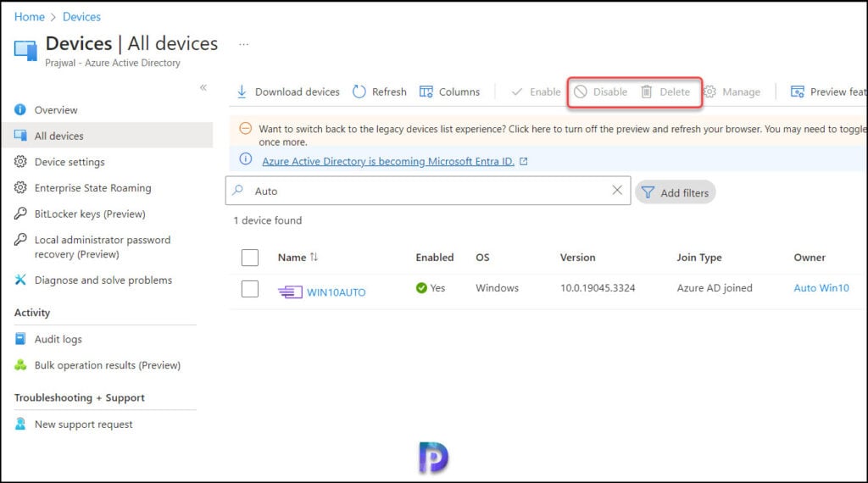Screen dimensions: 868x483
Task: Open Local administrator password recovery (Preview)
Action: click(x=103, y=247)
